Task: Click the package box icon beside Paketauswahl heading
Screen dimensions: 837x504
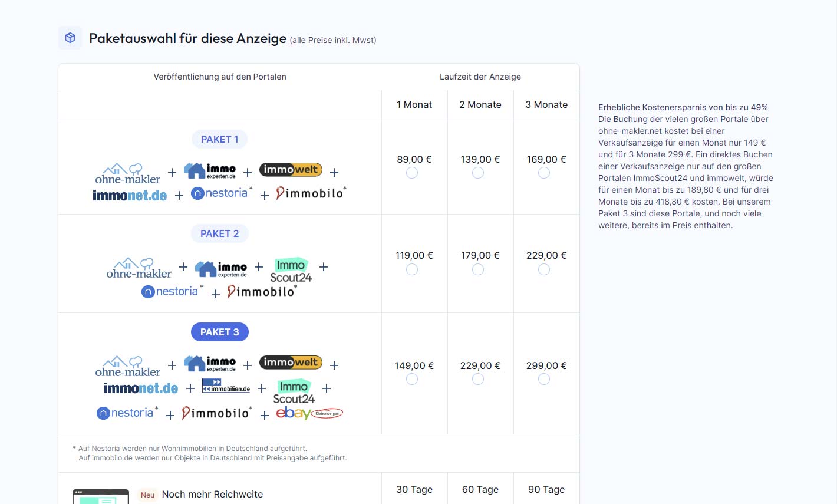Action: click(x=70, y=38)
